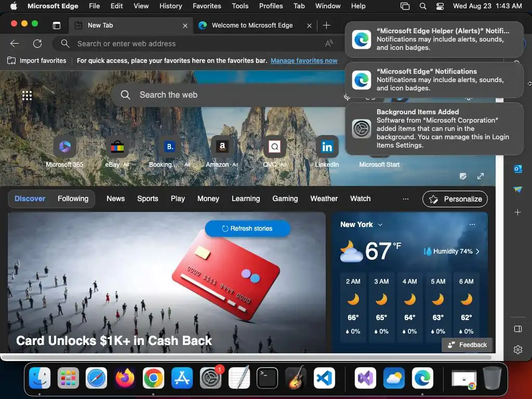The height and width of the screenshot is (399, 532).
Task: Click the browser back arrow
Action: (15, 44)
